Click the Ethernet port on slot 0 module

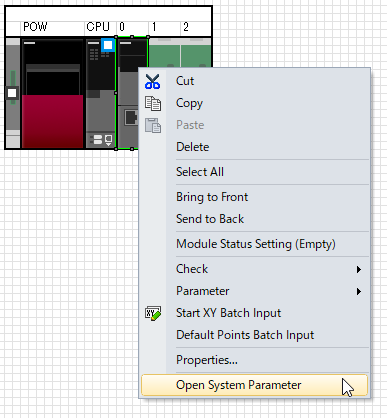pyautogui.click(x=131, y=117)
